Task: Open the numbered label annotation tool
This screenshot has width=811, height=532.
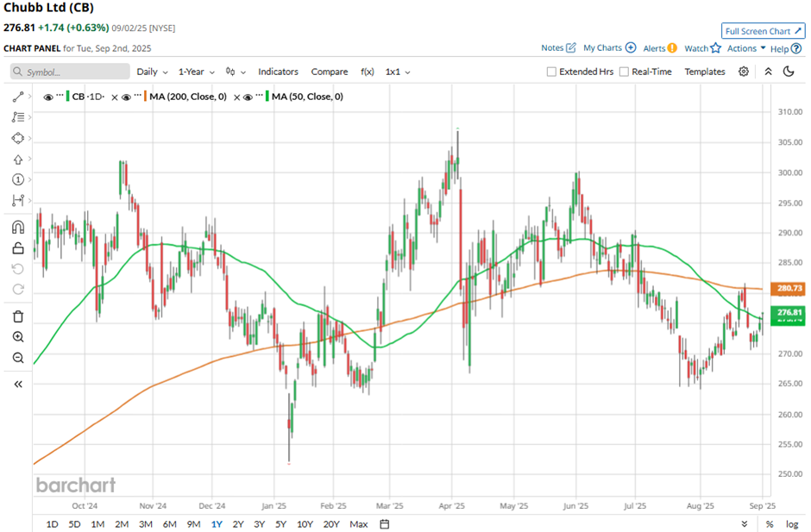Action: (x=18, y=179)
